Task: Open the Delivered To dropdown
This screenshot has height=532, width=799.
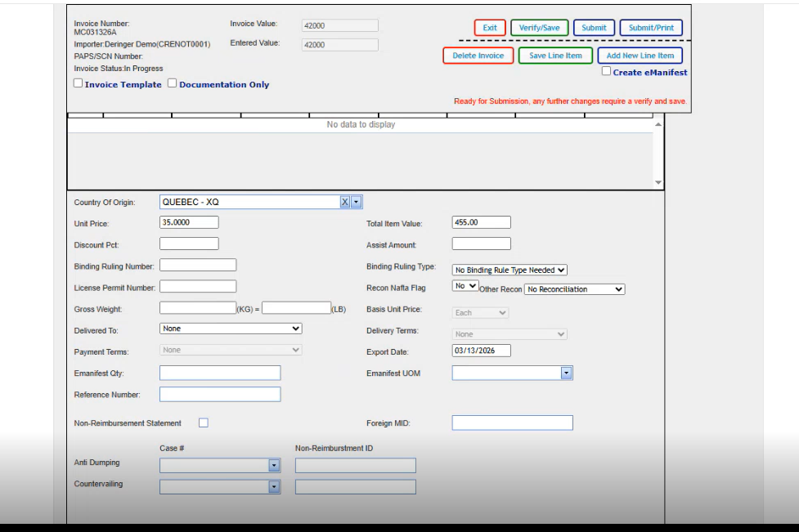Action: [231, 329]
